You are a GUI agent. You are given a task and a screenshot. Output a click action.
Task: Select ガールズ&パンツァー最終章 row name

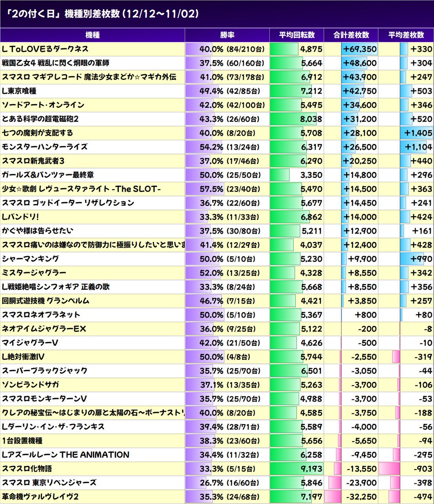pos(47,174)
